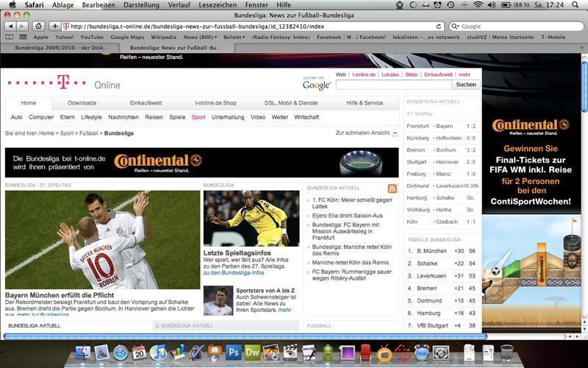
Task: Open the Wikipedia bookmark
Action: click(x=163, y=38)
